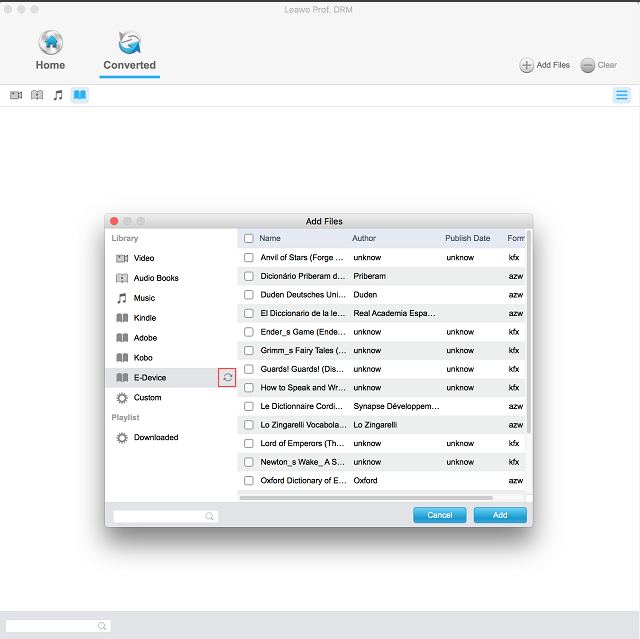The image size is (640, 639).
Task: Check the How to Speak and Write book
Action: coord(249,388)
